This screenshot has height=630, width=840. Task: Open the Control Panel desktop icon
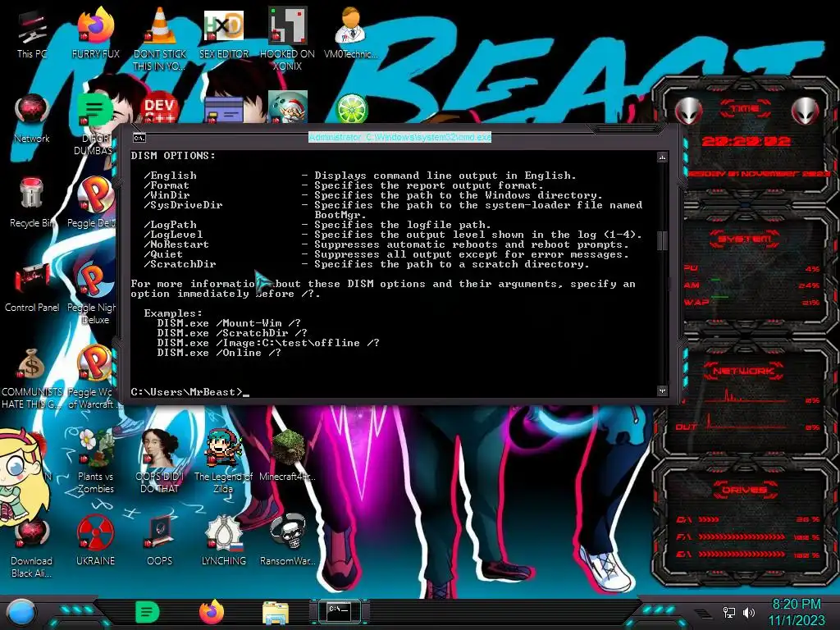tap(32, 286)
